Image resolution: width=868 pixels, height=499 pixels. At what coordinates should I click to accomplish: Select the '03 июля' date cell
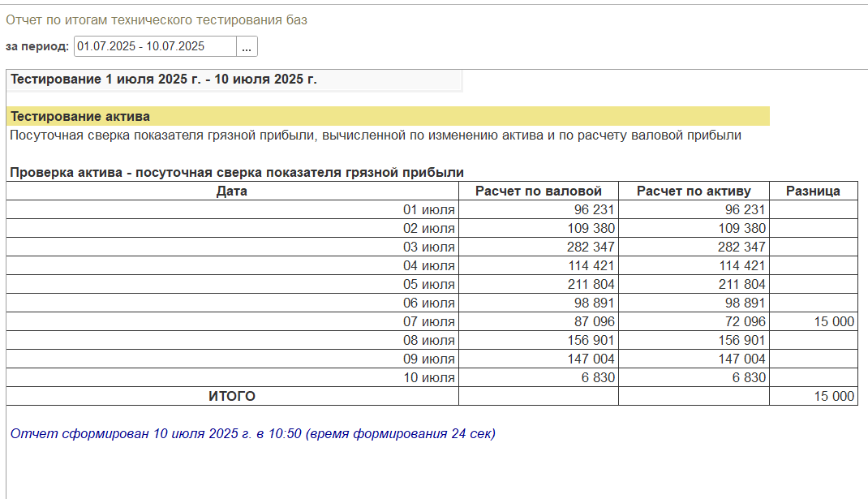tap(233, 247)
